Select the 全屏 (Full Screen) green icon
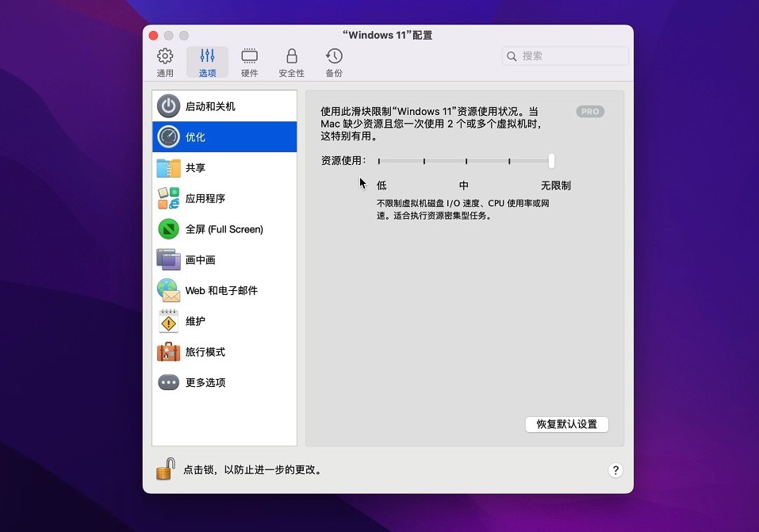 click(168, 229)
